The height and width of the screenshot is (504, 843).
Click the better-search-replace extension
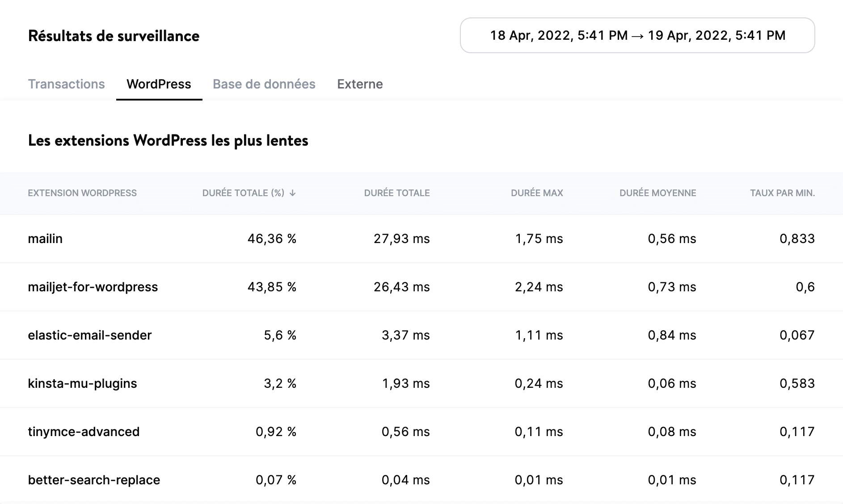pos(93,480)
